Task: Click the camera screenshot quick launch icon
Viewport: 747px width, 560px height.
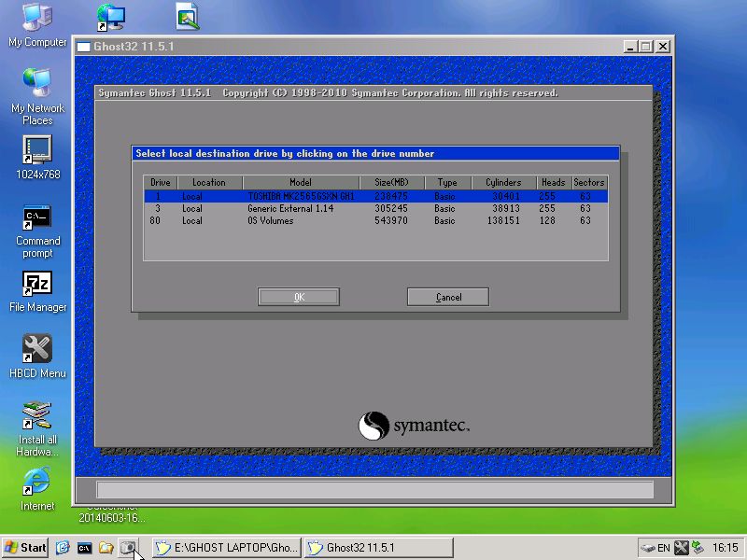Action: pos(127,548)
